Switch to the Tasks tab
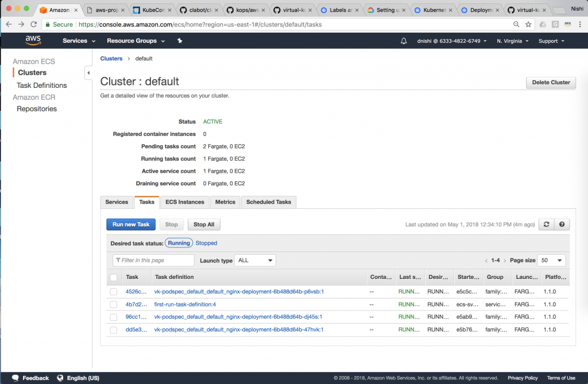The height and width of the screenshot is (384, 588). click(x=146, y=202)
